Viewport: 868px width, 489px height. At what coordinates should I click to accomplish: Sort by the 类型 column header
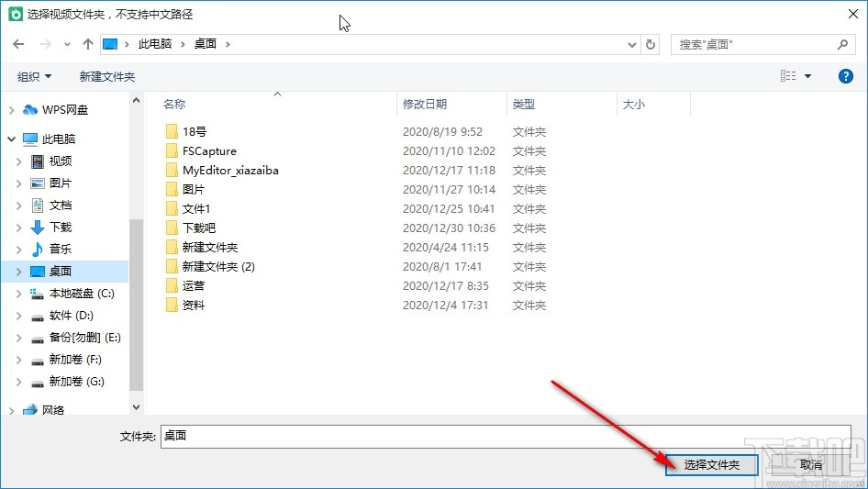tap(524, 104)
